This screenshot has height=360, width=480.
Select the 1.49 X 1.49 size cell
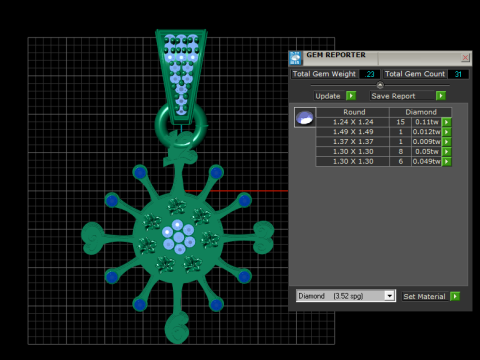point(353,132)
